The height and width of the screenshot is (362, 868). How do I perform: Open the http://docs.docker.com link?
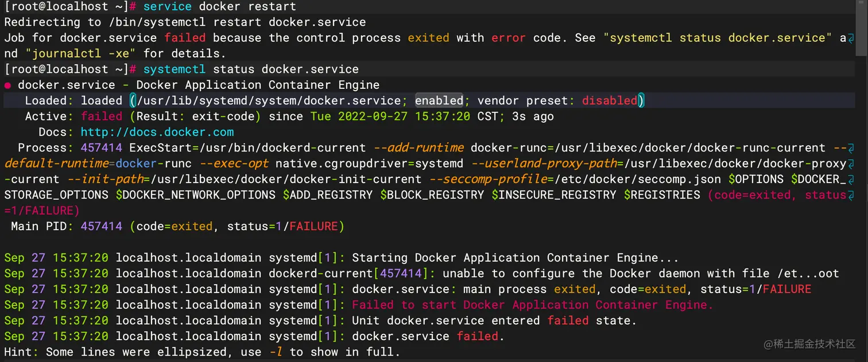click(x=157, y=132)
